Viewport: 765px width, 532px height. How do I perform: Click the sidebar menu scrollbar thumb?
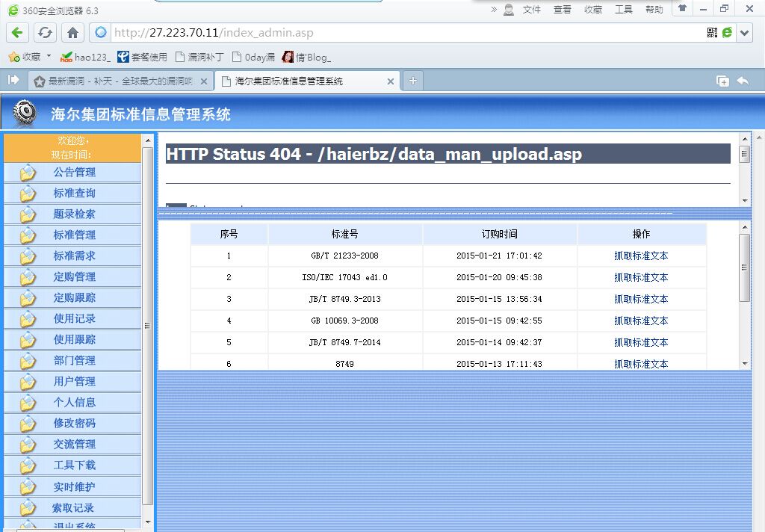[148, 326]
